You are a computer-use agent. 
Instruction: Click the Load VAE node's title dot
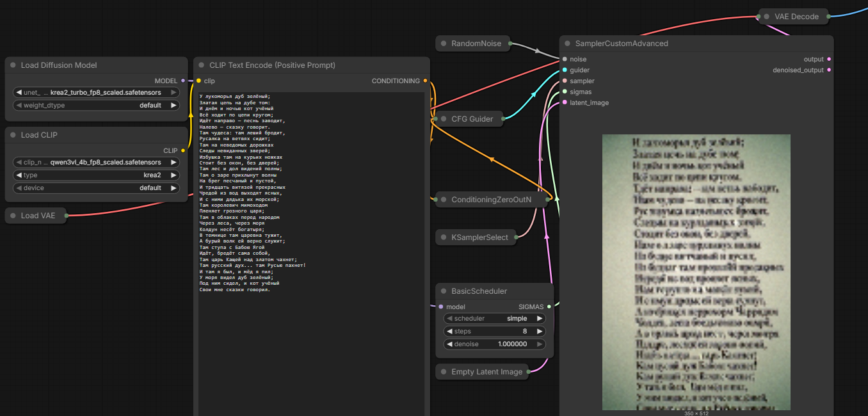pos(13,216)
